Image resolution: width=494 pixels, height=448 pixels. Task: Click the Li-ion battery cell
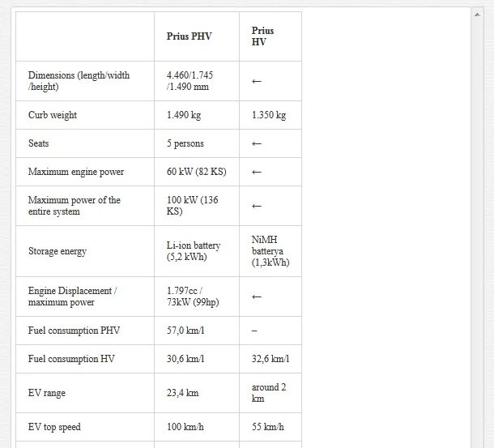pos(194,251)
